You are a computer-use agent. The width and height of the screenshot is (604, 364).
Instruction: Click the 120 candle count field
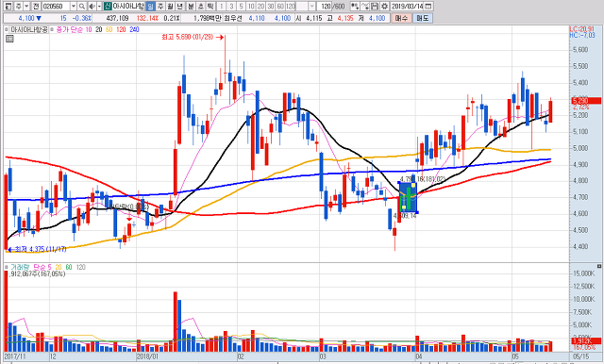click(325, 7)
